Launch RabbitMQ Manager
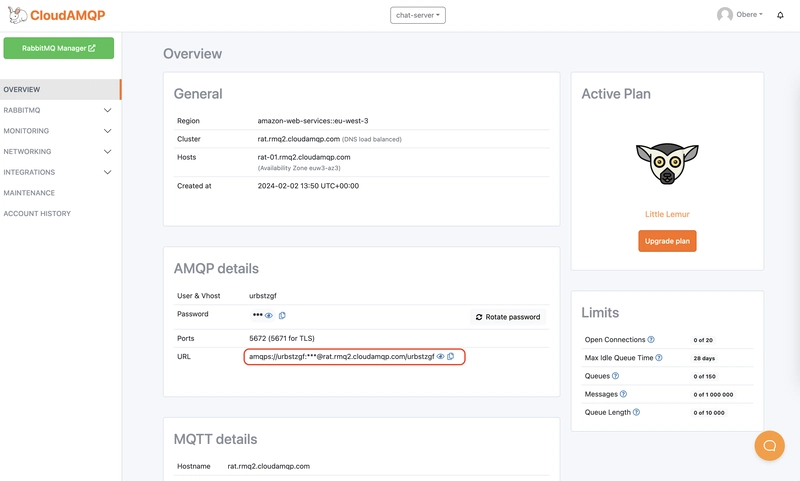The image size is (800, 481). 59,48
